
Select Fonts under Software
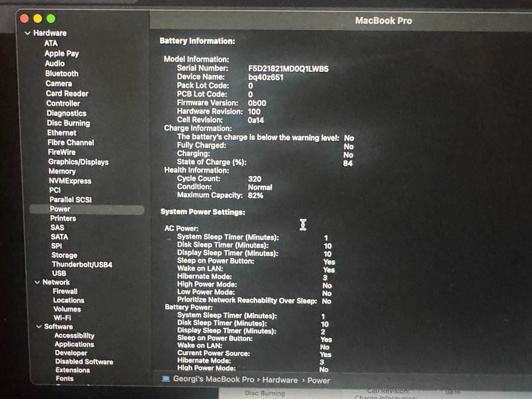[x=65, y=378]
